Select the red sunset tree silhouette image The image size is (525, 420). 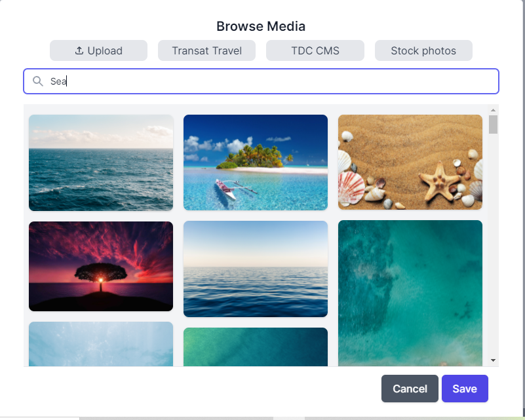[x=101, y=266]
